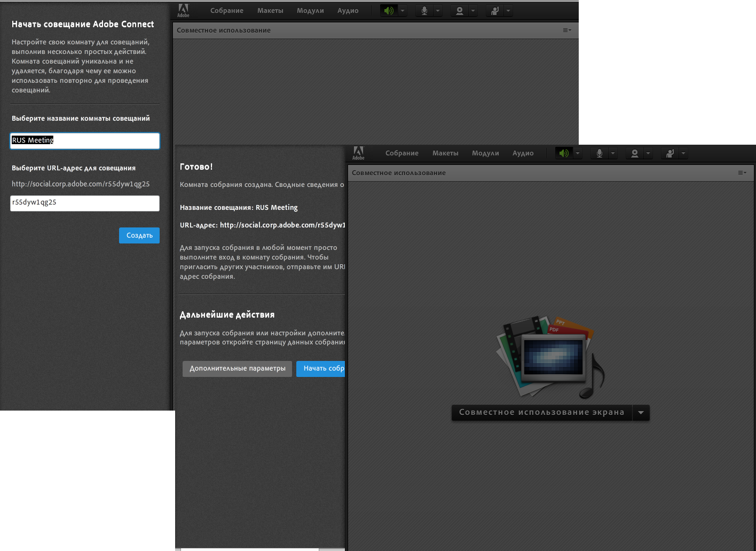756x551 pixels.
Task: Click the Дополнительные параметры button
Action: click(x=238, y=369)
